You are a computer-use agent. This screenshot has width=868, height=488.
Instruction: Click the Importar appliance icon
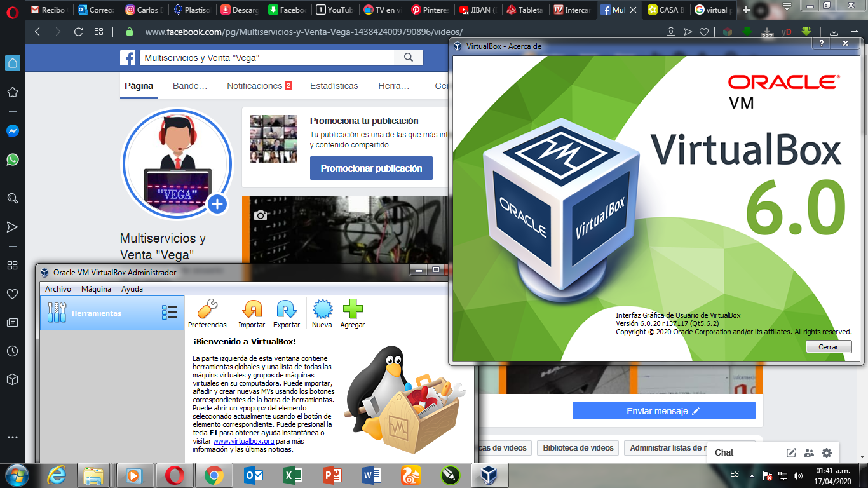click(252, 314)
